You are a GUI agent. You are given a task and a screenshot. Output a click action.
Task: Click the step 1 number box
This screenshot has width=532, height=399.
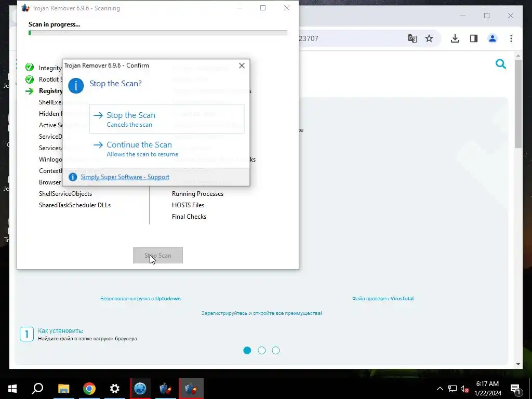pos(27,334)
